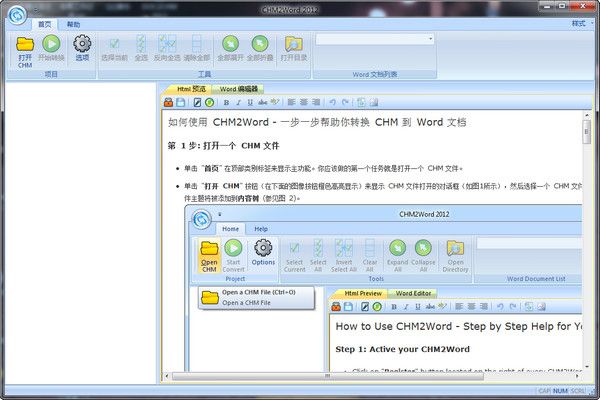Open the 样式 style menu
The image size is (600, 400).
(579, 24)
